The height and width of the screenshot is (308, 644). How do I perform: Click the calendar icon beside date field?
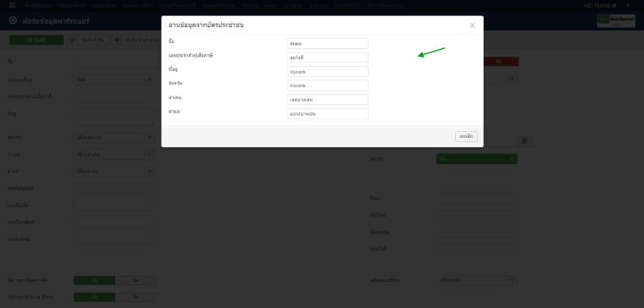point(525,141)
